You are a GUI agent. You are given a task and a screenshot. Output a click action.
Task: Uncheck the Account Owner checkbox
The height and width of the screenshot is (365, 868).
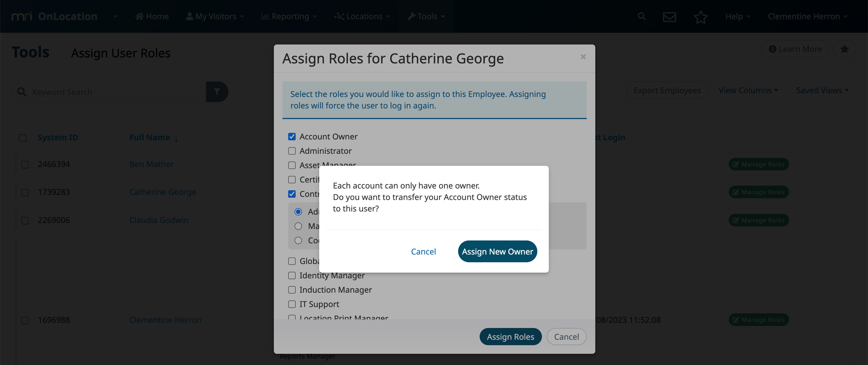292,136
